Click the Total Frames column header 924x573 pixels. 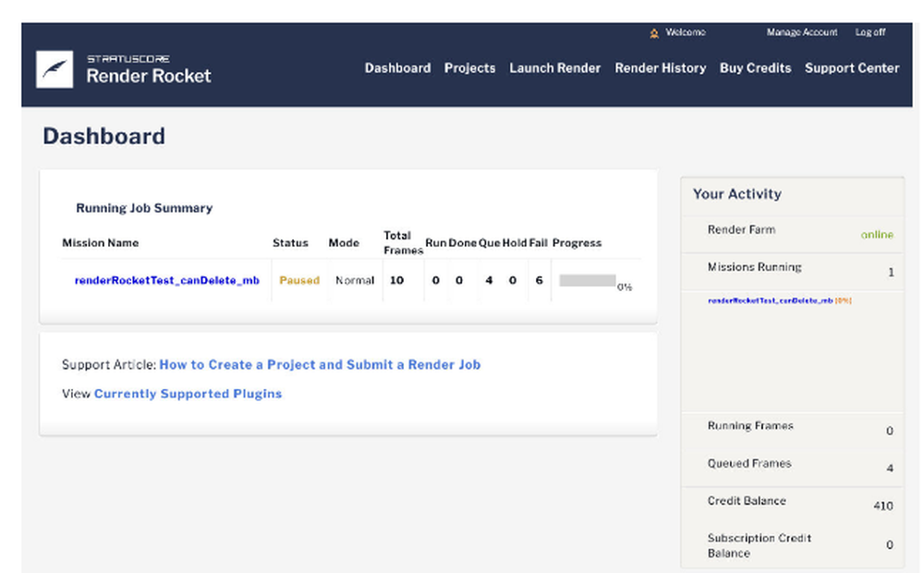click(403, 243)
